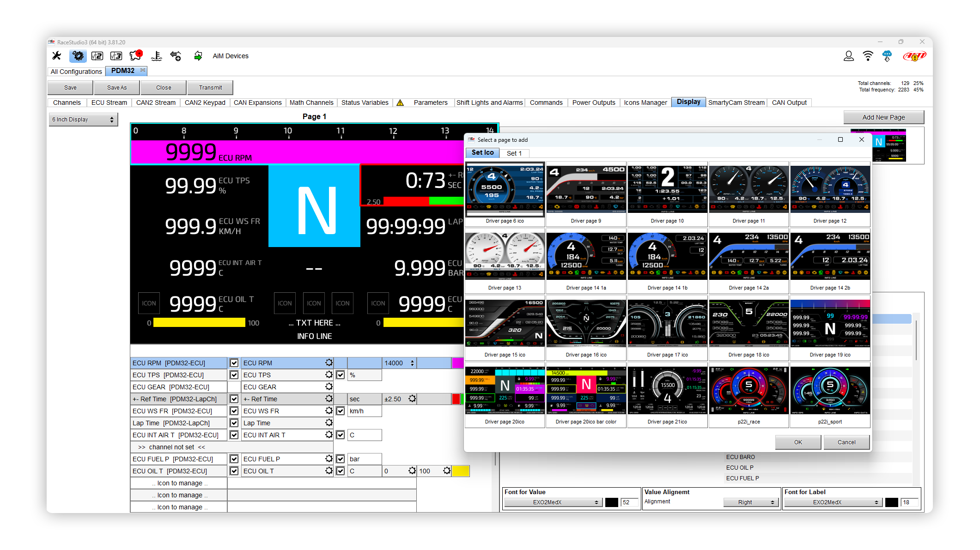Click the Transmit button

210,87
